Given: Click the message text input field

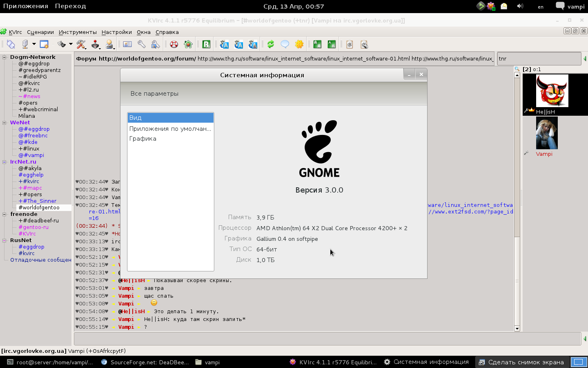Looking at the screenshot, I should 327,339.
